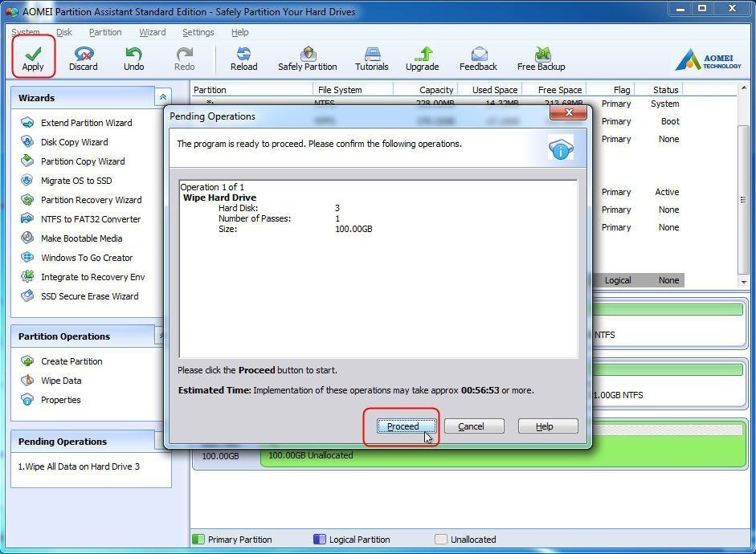Open the Disk menu
The height and width of the screenshot is (554, 756).
pos(64,32)
